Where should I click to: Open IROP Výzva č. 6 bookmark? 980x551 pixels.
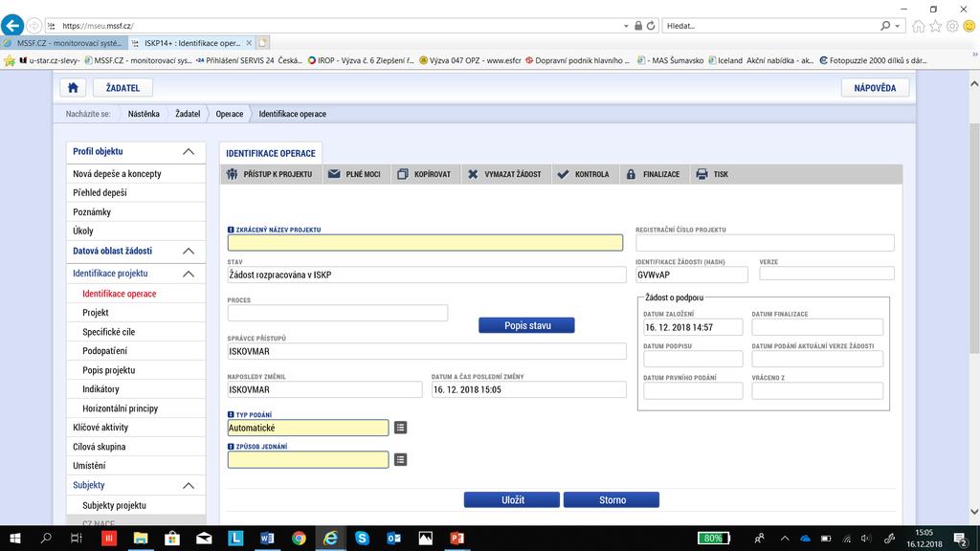click(361, 60)
